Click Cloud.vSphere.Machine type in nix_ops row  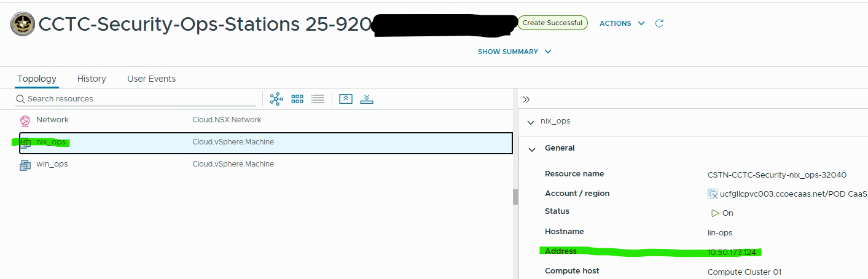(x=233, y=142)
